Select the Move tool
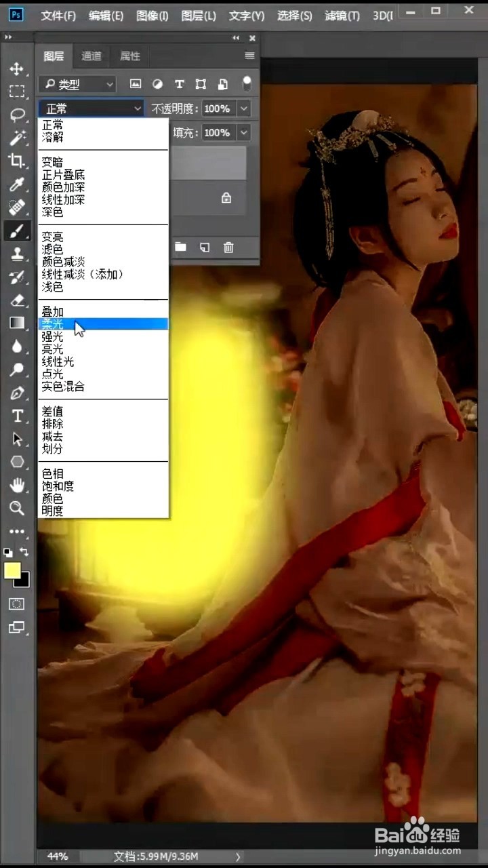The height and width of the screenshot is (868, 488). 17,68
